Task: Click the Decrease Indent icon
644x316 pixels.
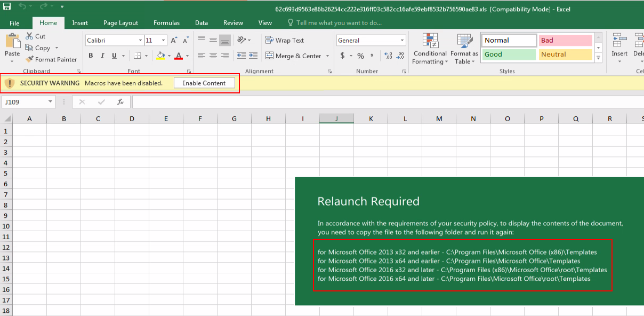Action: pos(241,56)
